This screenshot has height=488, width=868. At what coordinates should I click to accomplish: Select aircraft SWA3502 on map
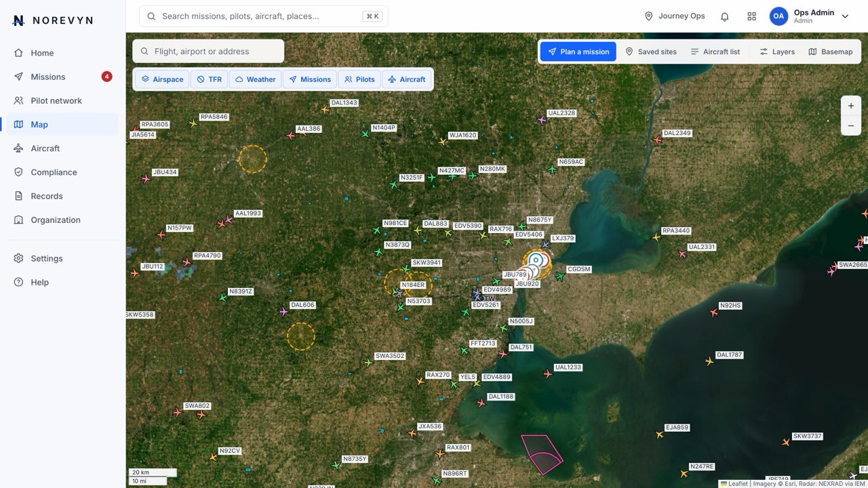point(368,363)
